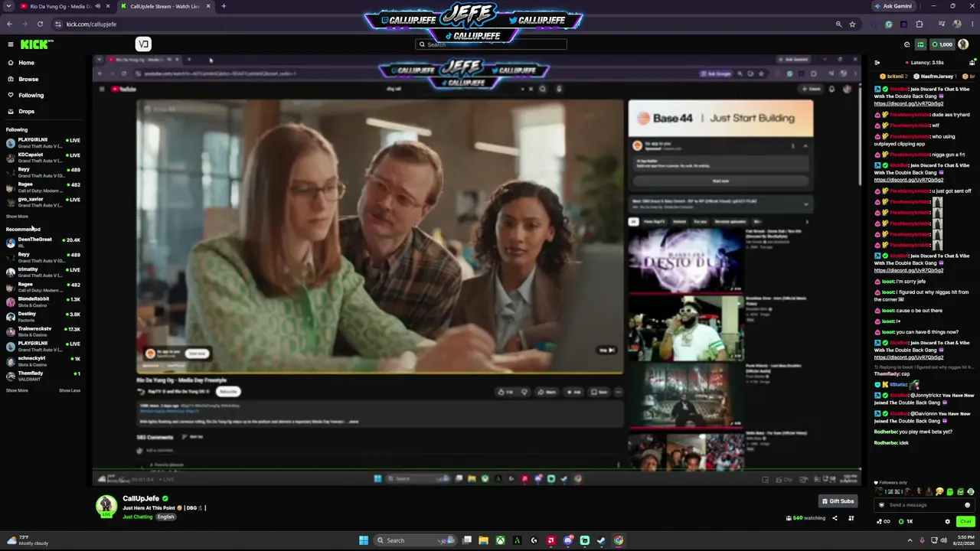Open the emoji picker in chat input
Image resolution: width=980 pixels, height=551 pixels.
pyautogui.click(x=968, y=505)
